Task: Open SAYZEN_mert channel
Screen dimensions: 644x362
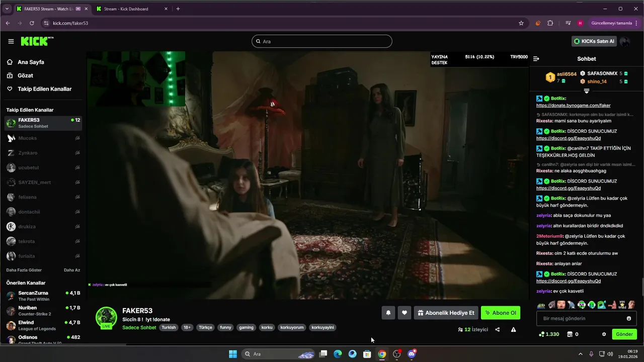Action: pyautogui.click(x=43, y=182)
